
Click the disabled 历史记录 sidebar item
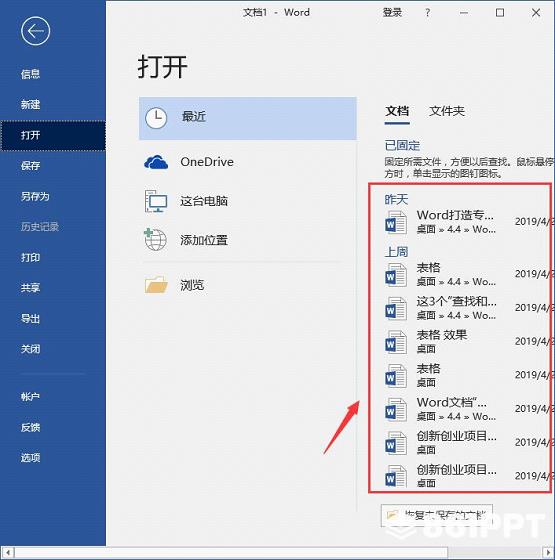click(40, 227)
